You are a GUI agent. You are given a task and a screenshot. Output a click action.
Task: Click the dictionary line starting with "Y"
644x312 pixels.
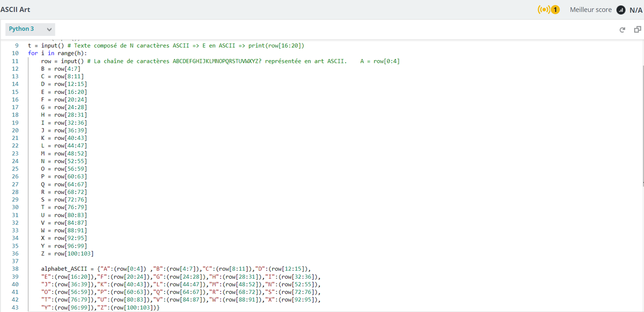coord(100,308)
